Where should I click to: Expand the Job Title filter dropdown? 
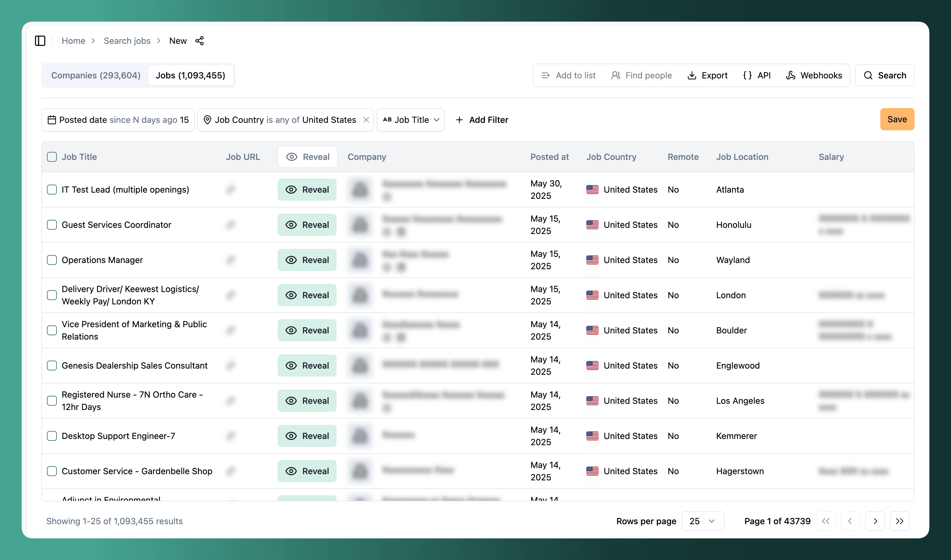pyautogui.click(x=411, y=120)
